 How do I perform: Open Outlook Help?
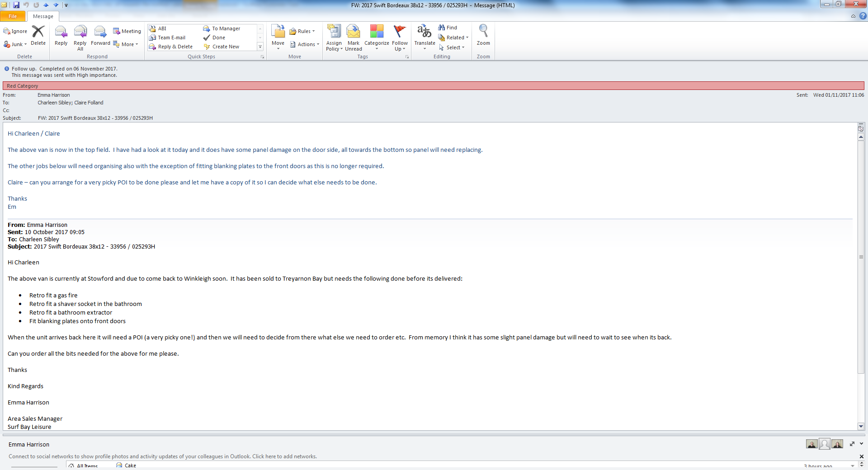[x=863, y=16]
